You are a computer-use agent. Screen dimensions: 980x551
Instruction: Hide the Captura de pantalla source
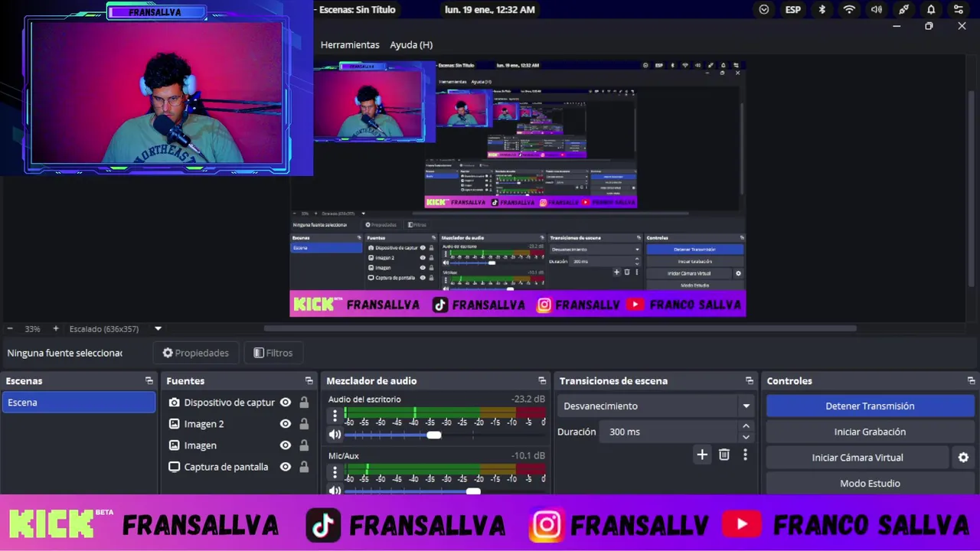coord(286,467)
